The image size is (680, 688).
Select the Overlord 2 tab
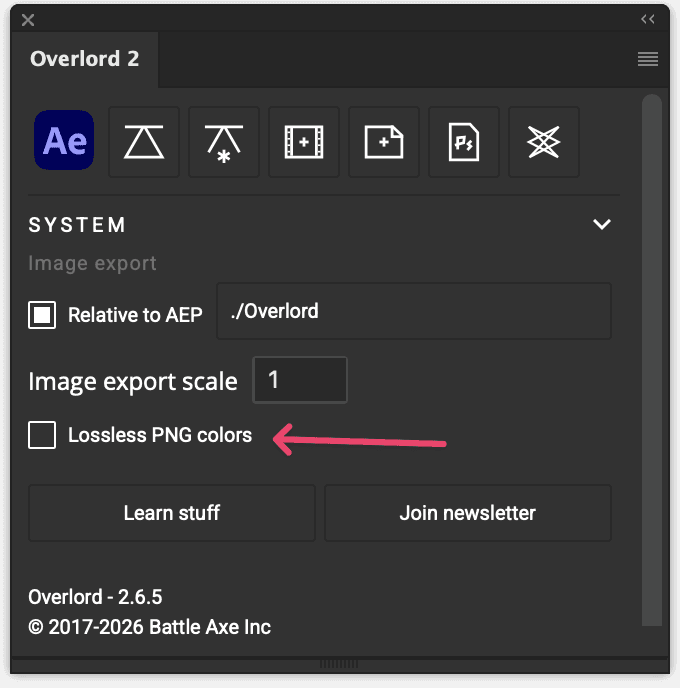coord(84,59)
